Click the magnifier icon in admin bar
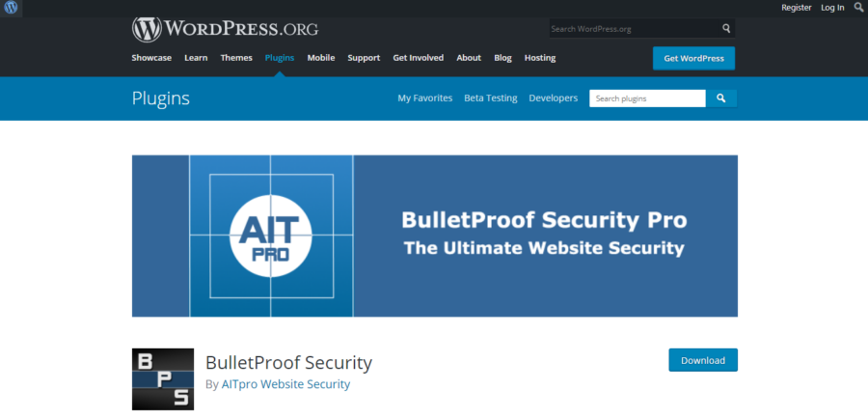The height and width of the screenshot is (418, 868). 858,7
